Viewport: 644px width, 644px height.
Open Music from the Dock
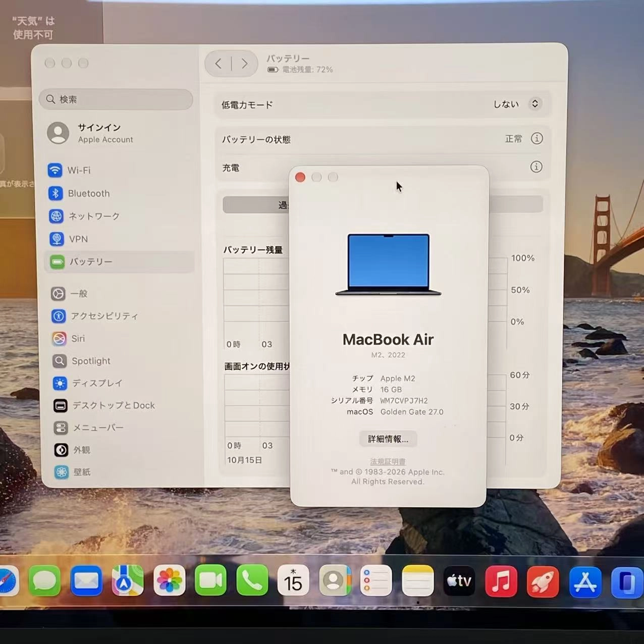click(x=501, y=581)
